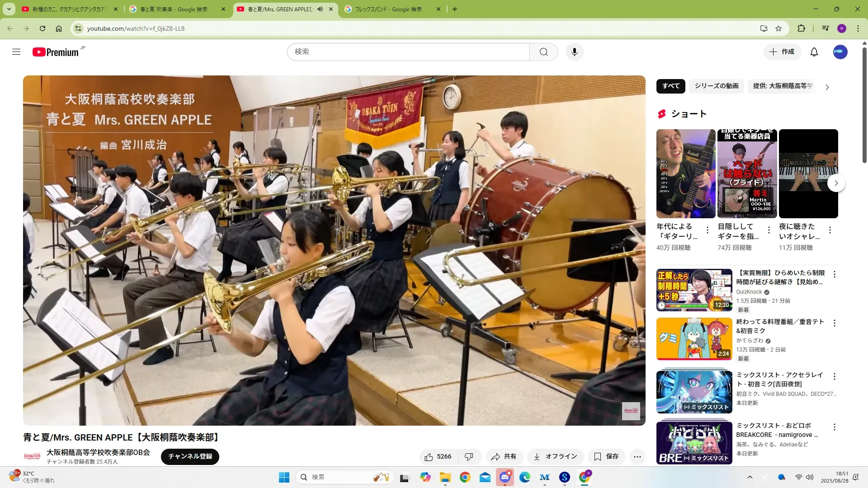Image resolution: width=868 pixels, height=488 pixels.
Task: Open the notifications bell
Action: (814, 52)
